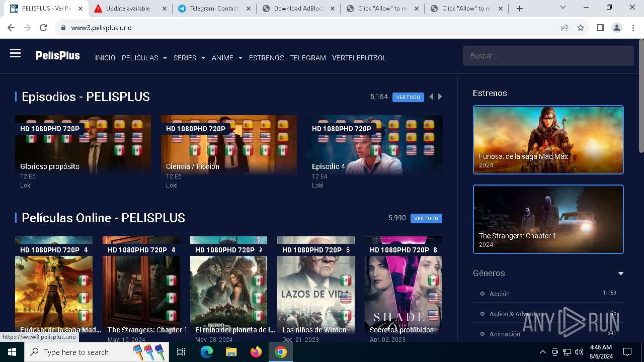Open Los niños de Winton poster

(x=316, y=286)
